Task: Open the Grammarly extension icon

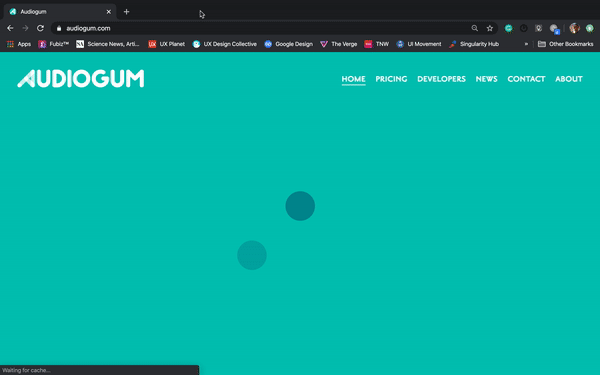Action: coord(509,28)
